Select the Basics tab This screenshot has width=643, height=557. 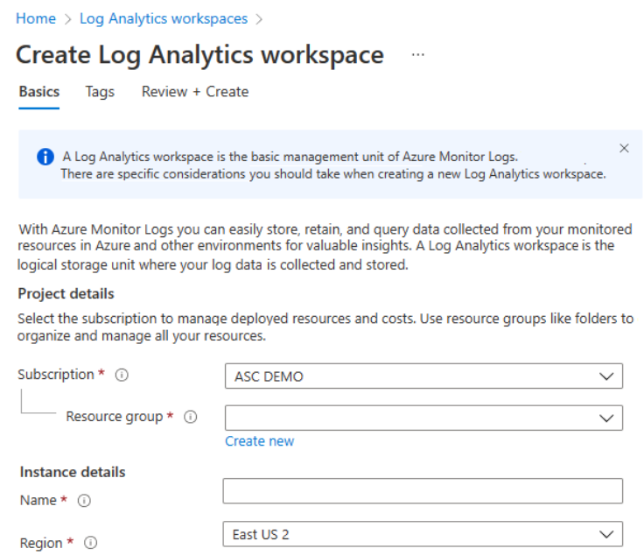click(x=39, y=92)
